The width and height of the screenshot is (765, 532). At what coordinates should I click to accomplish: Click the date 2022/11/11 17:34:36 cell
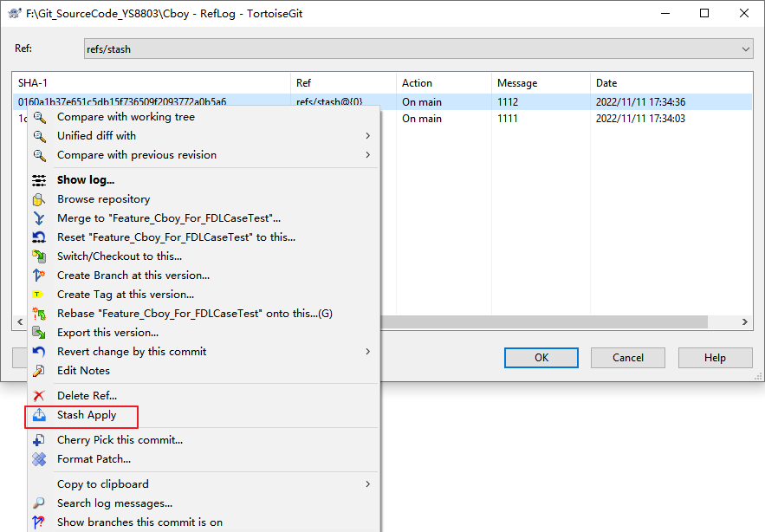(640, 102)
